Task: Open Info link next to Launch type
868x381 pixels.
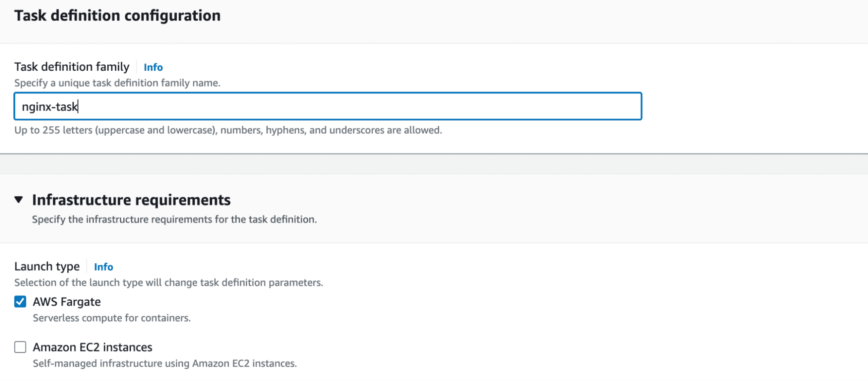Action: [x=103, y=267]
